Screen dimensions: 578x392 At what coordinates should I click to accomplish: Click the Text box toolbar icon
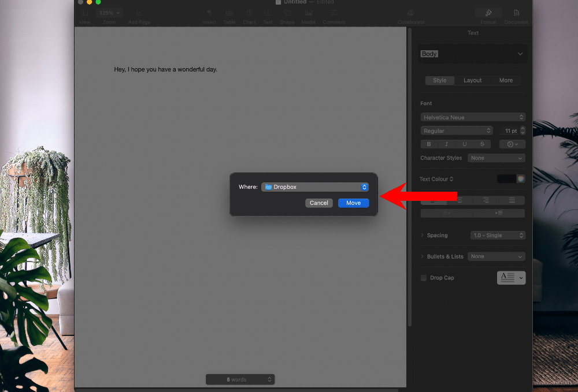click(268, 13)
